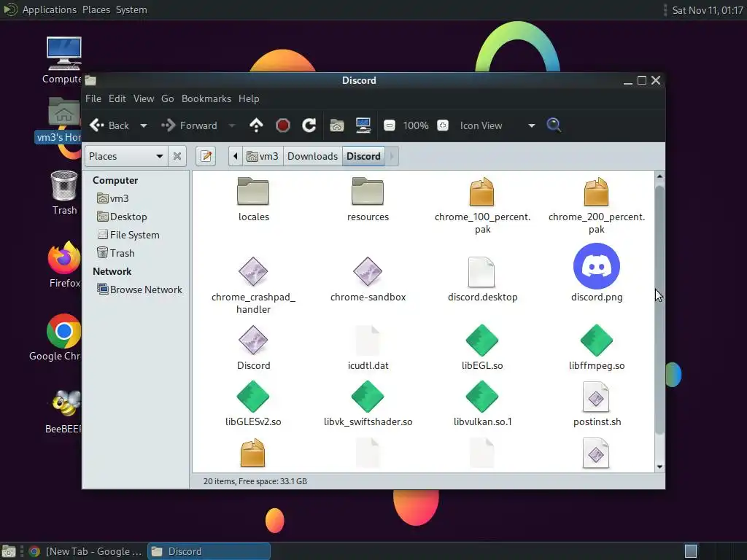
Task: Click the scrollbar up arrow
Action: tap(659, 176)
